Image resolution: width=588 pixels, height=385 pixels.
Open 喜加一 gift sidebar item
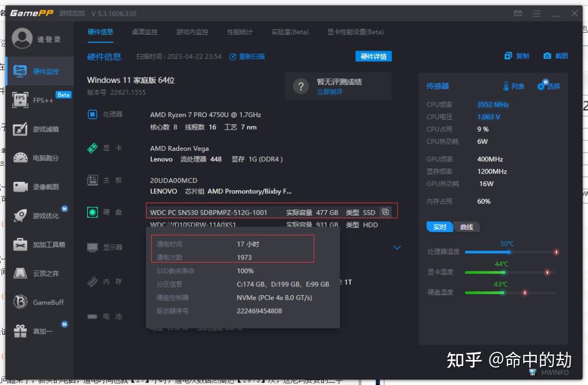[40, 331]
